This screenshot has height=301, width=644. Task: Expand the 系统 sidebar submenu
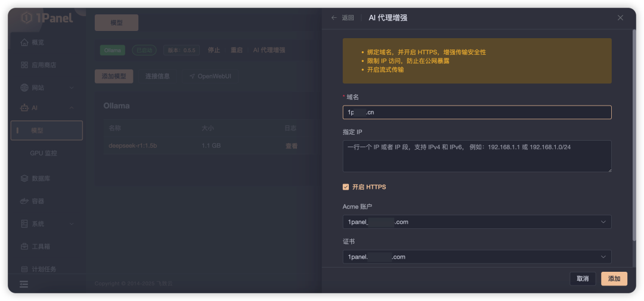pyautogui.click(x=72, y=224)
